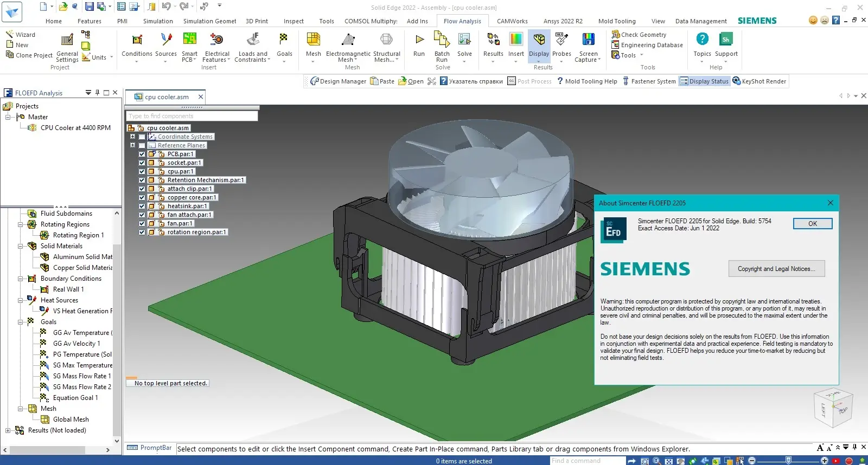
Task: Launch KeyShot Render
Action: [759, 81]
